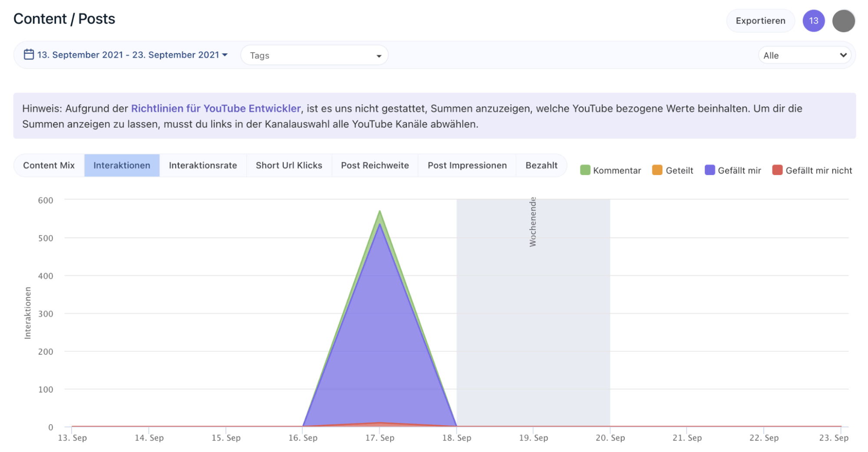The height and width of the screenshot is (452, 868).
Task: Open the grey user avatar menu
Action: (843, 21)
